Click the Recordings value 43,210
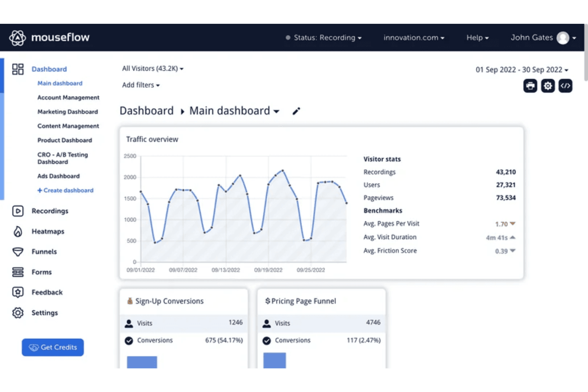 tap(506, 172)
